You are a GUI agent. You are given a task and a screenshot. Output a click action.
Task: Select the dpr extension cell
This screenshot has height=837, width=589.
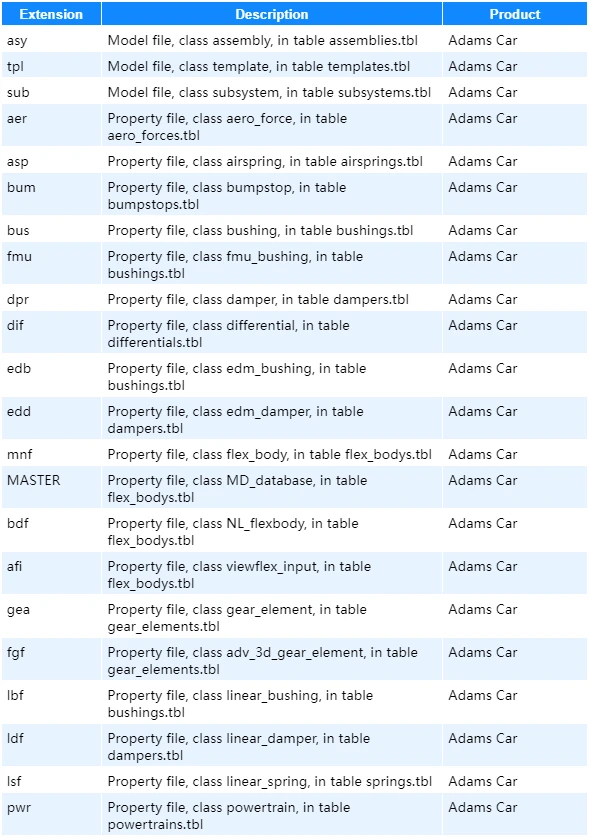[51, 299]
